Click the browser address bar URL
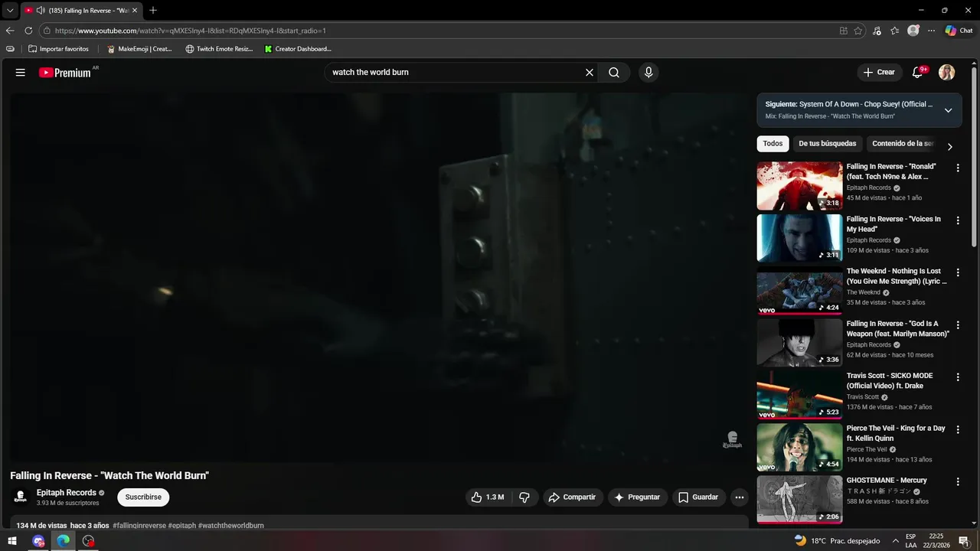Image resolution: width=980 pixels, height=551 pixels. [191, 31]
